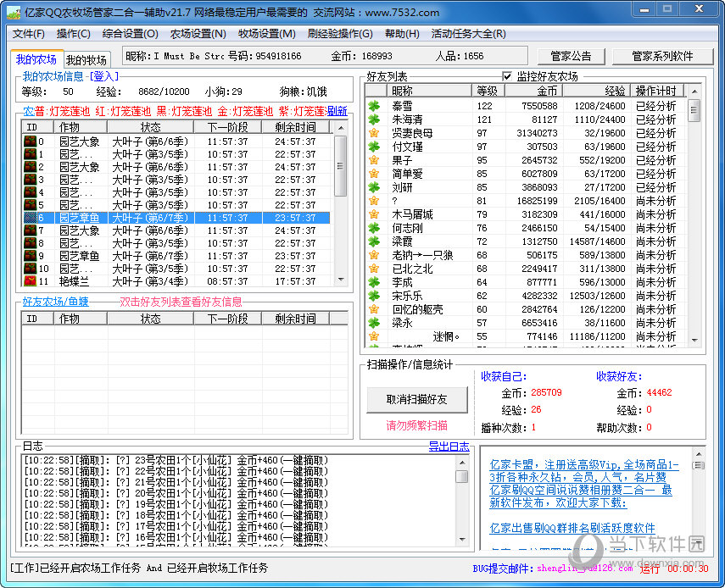The height and width of the screenshot is (588, 725).
Task: Click the crop icon in farm row 5
Action: pos(30,205)
